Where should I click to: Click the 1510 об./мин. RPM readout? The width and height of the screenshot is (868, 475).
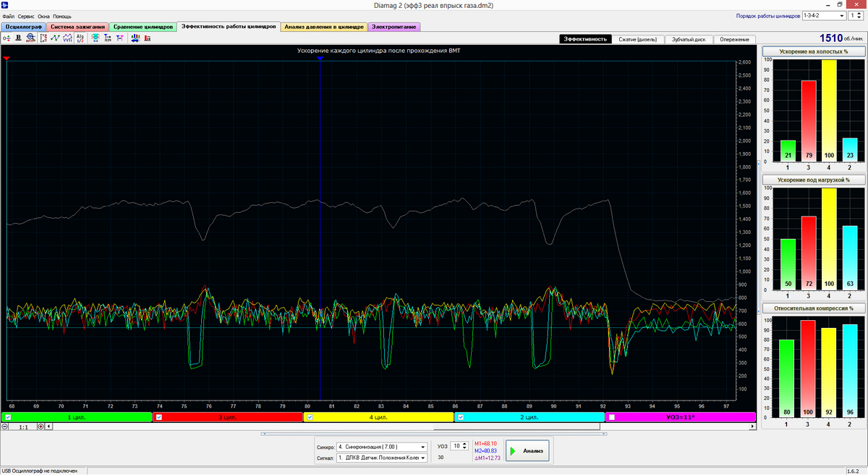[x=842, y=38]
